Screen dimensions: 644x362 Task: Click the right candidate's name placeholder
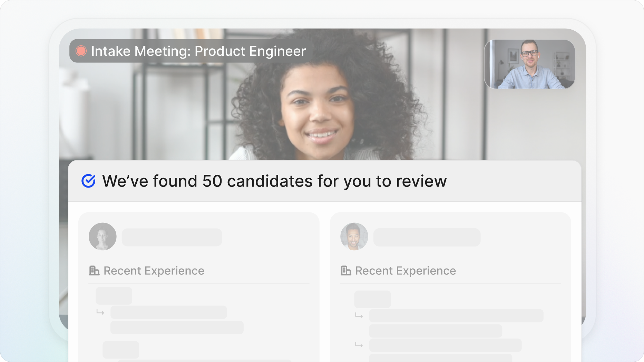[x=427, y=237]
